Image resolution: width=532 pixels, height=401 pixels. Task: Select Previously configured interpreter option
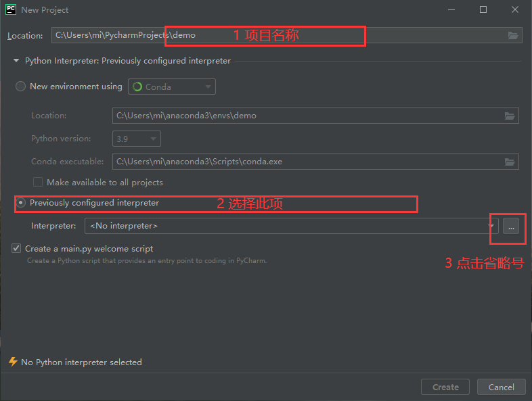(21, 203)
